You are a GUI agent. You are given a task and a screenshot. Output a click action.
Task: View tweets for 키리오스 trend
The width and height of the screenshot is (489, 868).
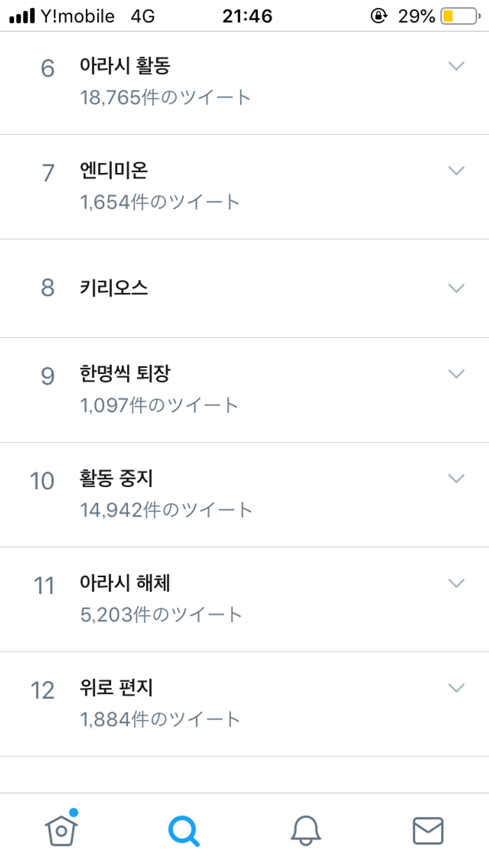114,288
